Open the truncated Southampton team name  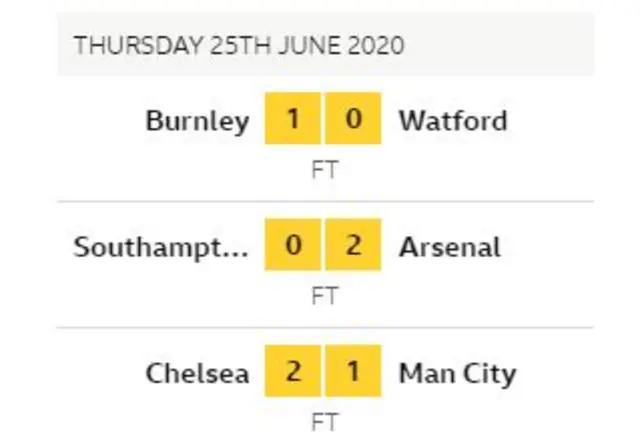(160, 247)
